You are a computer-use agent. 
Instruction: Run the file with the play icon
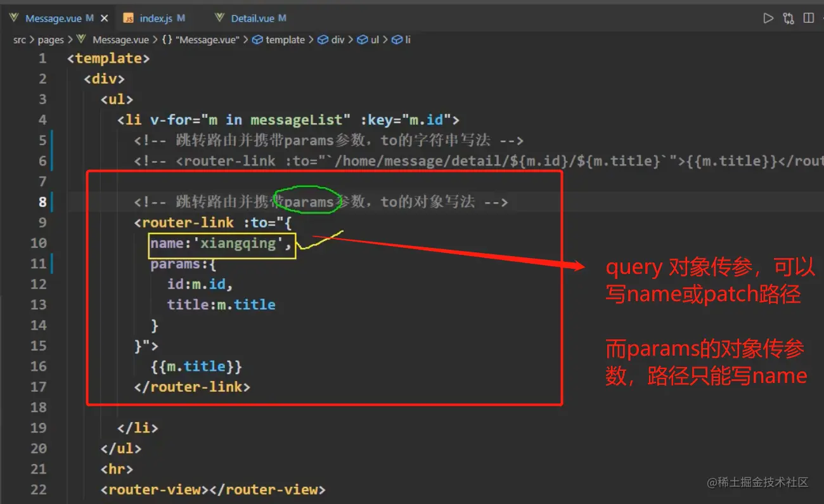(x=768, y=18)
